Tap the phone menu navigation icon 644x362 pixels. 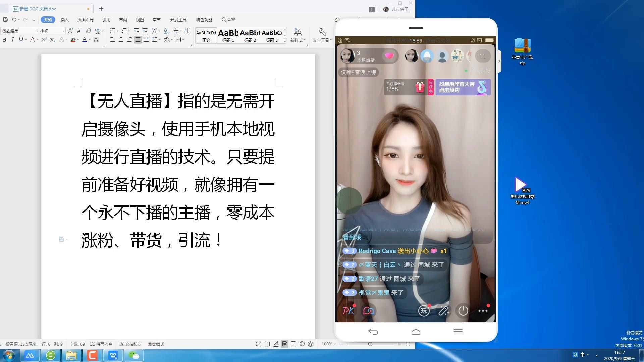point(458,332)
